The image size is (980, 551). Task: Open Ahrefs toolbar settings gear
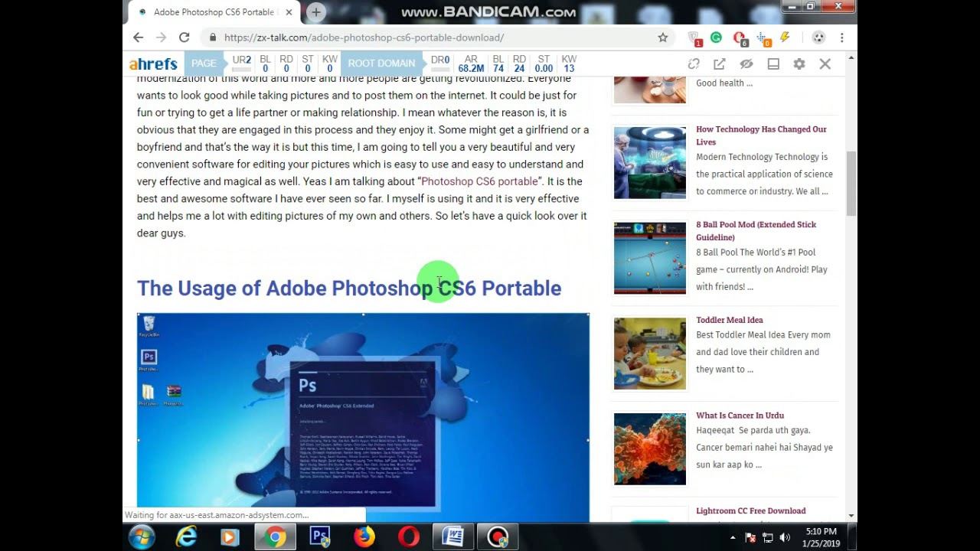[799, 64]
